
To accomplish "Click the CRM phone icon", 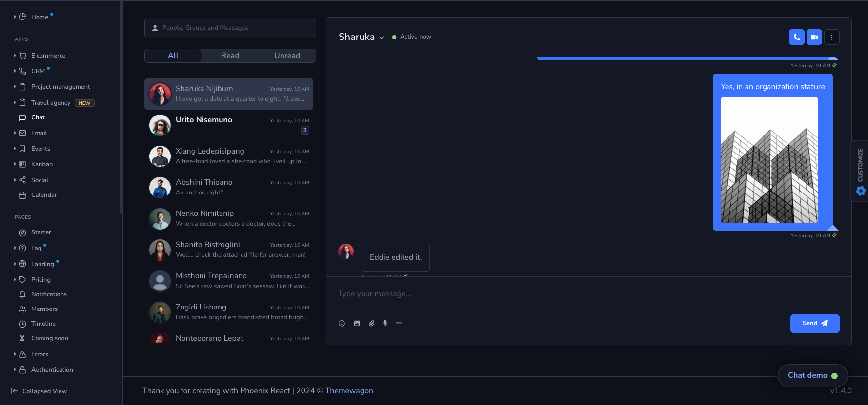I will [22, 71].
